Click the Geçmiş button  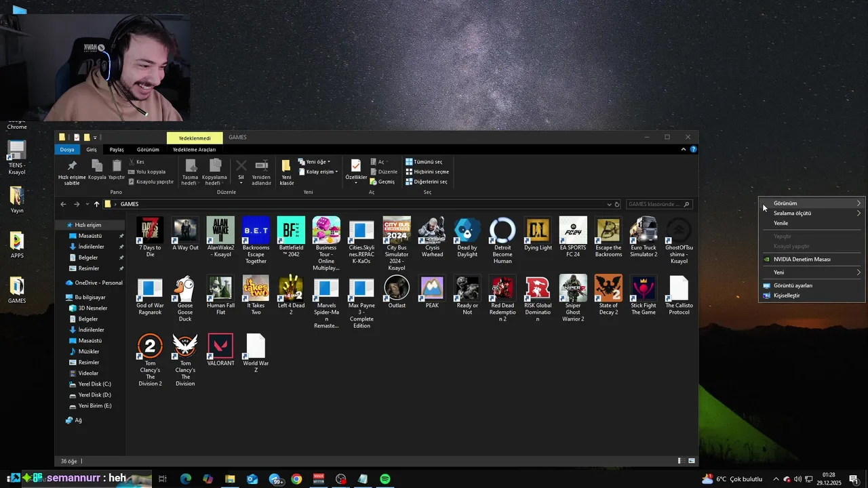point(382,182)
